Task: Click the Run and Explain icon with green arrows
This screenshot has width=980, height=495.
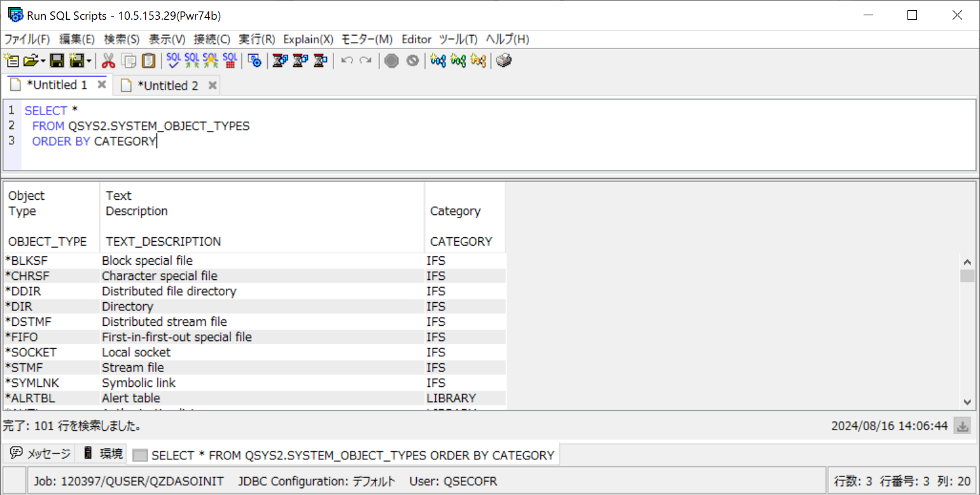Action: click(x=458, y=60)
